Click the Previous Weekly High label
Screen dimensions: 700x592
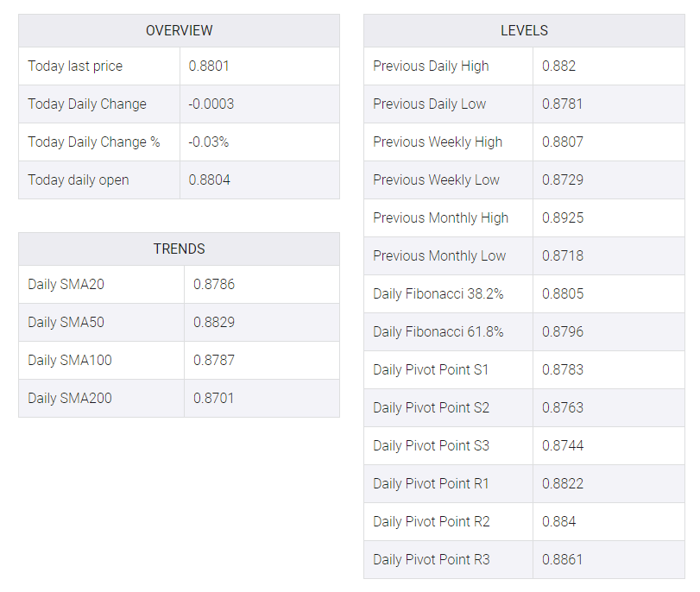pyautogui.click(x=438, y=142)
